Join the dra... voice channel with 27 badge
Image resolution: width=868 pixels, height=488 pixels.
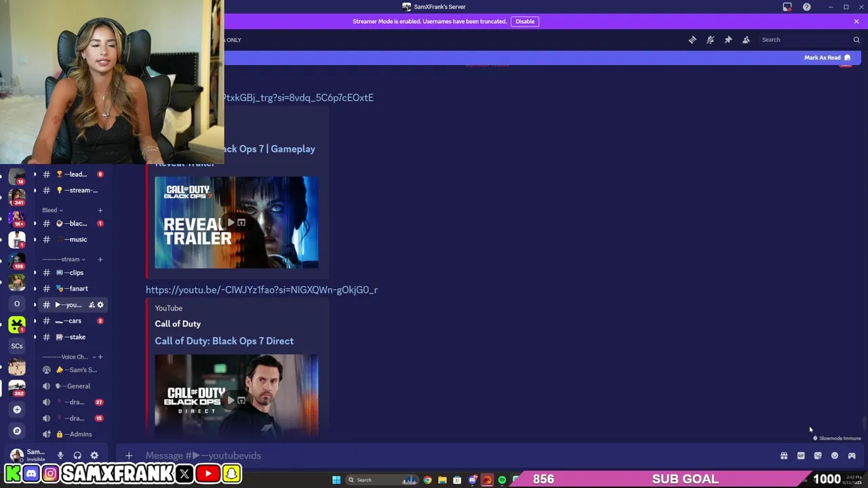click(73, 402)
